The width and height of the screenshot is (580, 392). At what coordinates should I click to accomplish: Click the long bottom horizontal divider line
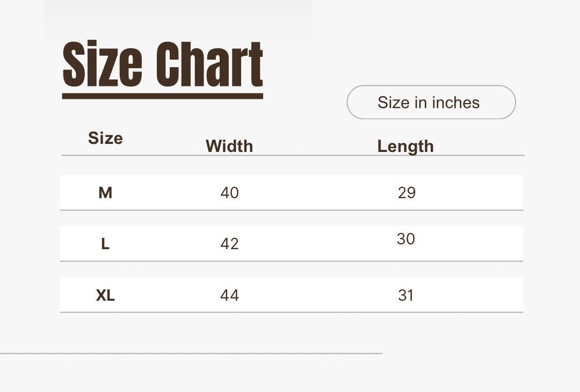191,353
